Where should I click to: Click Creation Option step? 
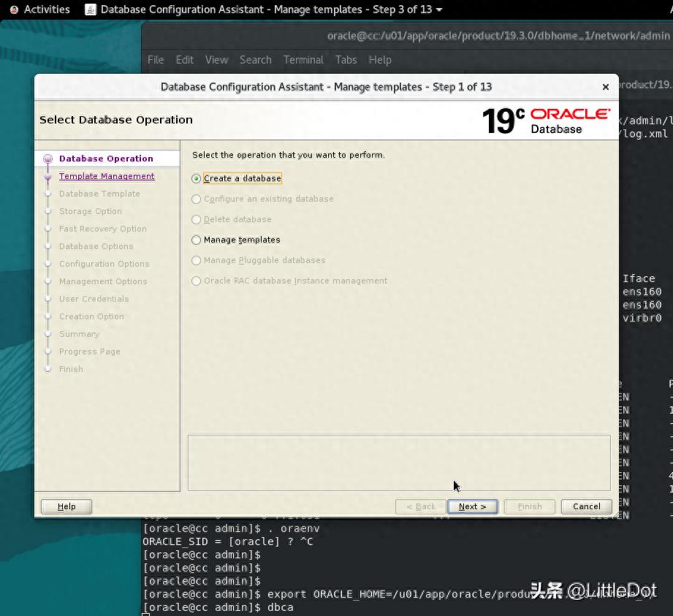pyautogui.click(x=91, y=316)
